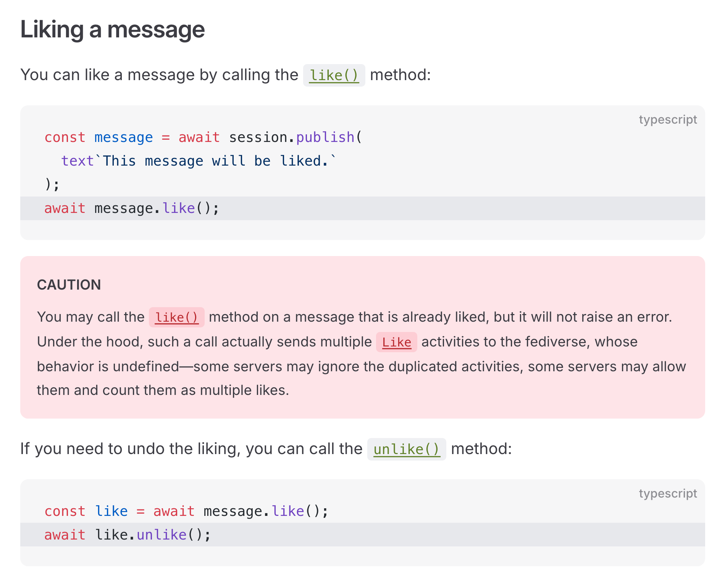
Task: Click the typescript label on the second code block
Action: coord(667,493)
